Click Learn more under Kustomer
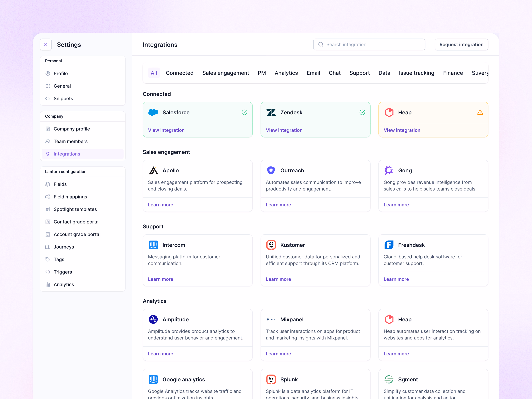This screenshot has width=532, height=399. 278,279
